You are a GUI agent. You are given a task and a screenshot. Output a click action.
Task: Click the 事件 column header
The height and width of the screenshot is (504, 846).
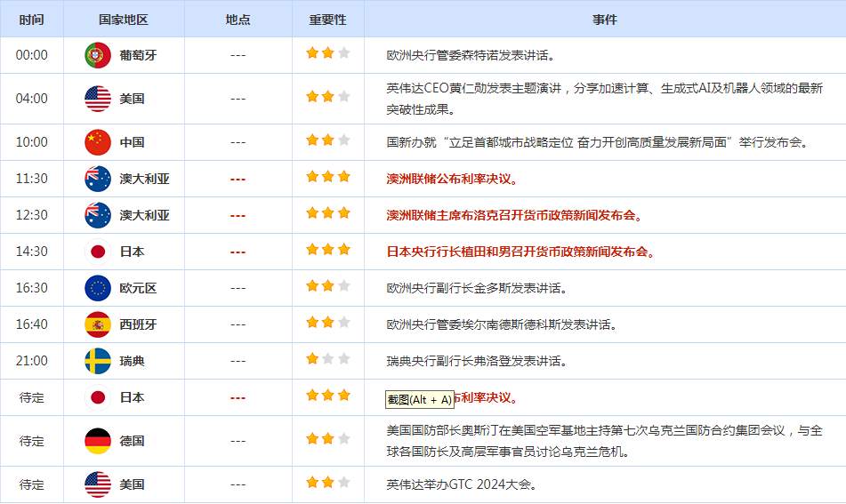pos(605,20)
